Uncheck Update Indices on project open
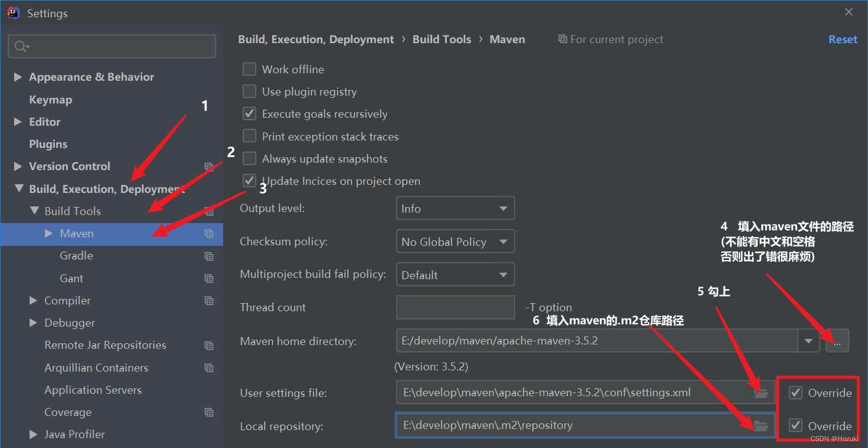 (249, 181)
